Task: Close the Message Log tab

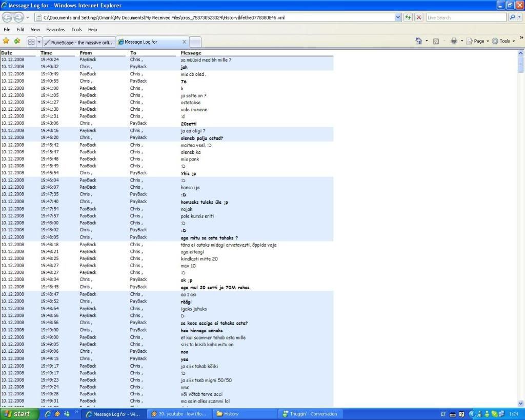Action: (x=185, y=42)
